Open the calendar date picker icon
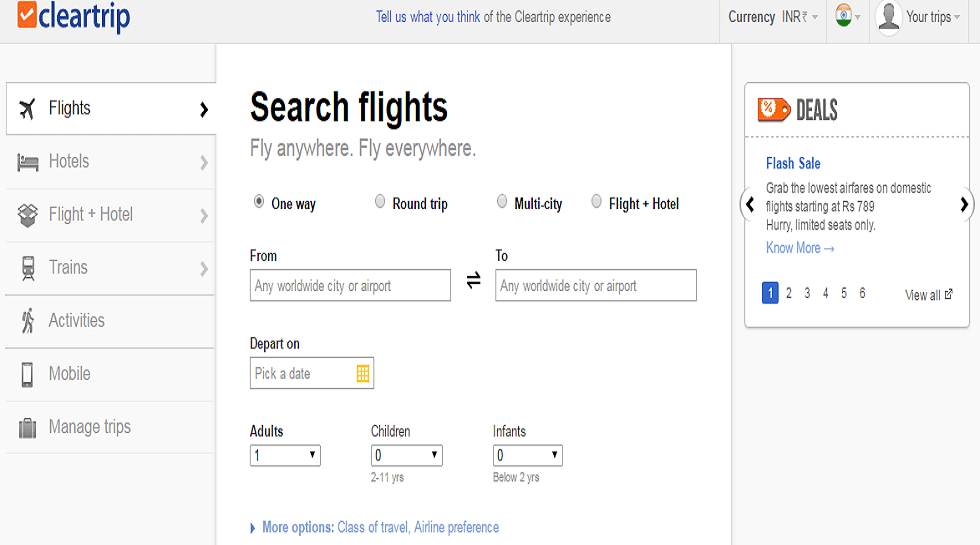980x545 pixels. (x=363, y=373)
